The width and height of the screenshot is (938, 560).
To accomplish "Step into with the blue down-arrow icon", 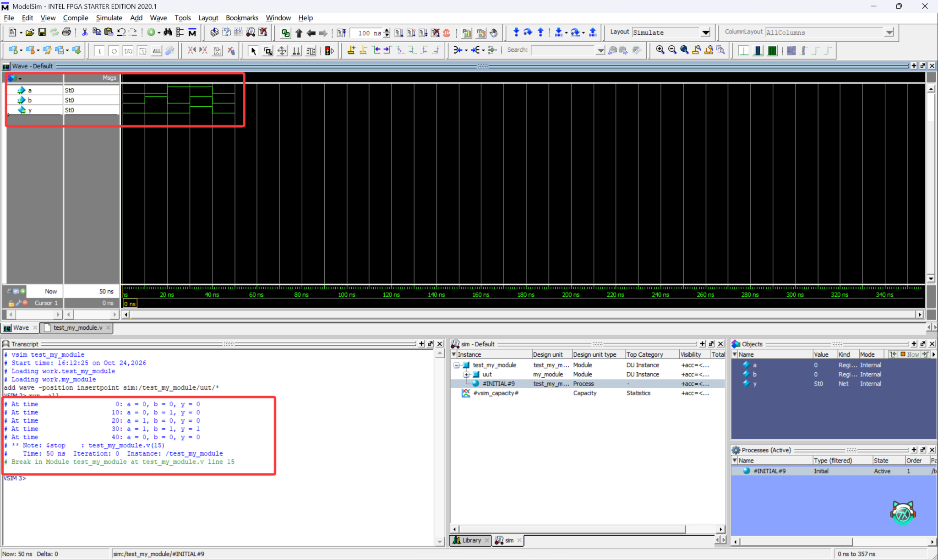I will click(516, 32).
